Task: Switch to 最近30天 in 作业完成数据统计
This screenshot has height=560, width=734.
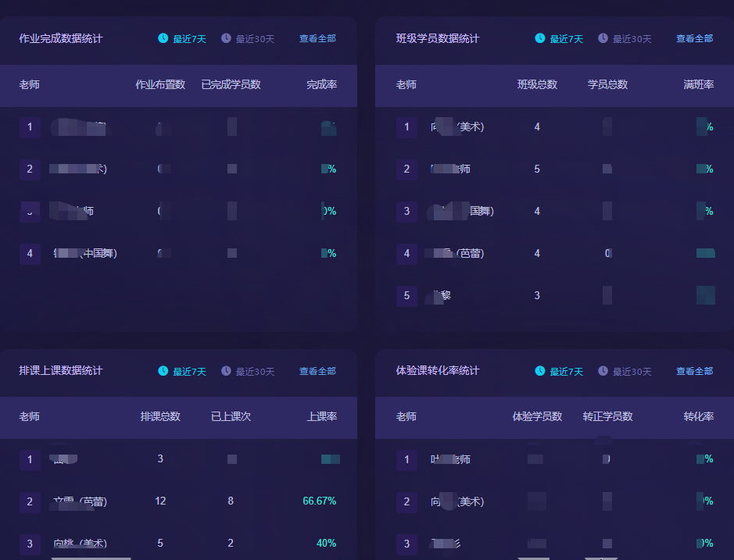Action: click(255, 39)
